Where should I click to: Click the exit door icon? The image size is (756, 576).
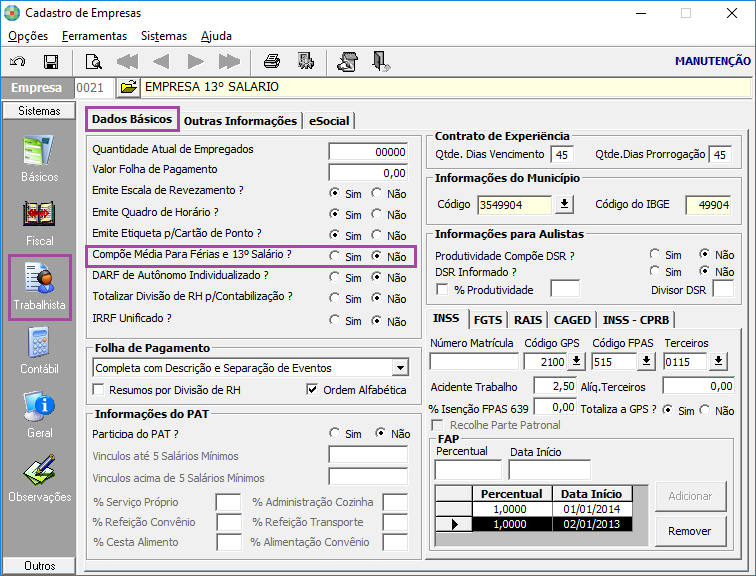click(x=381, y=62)
